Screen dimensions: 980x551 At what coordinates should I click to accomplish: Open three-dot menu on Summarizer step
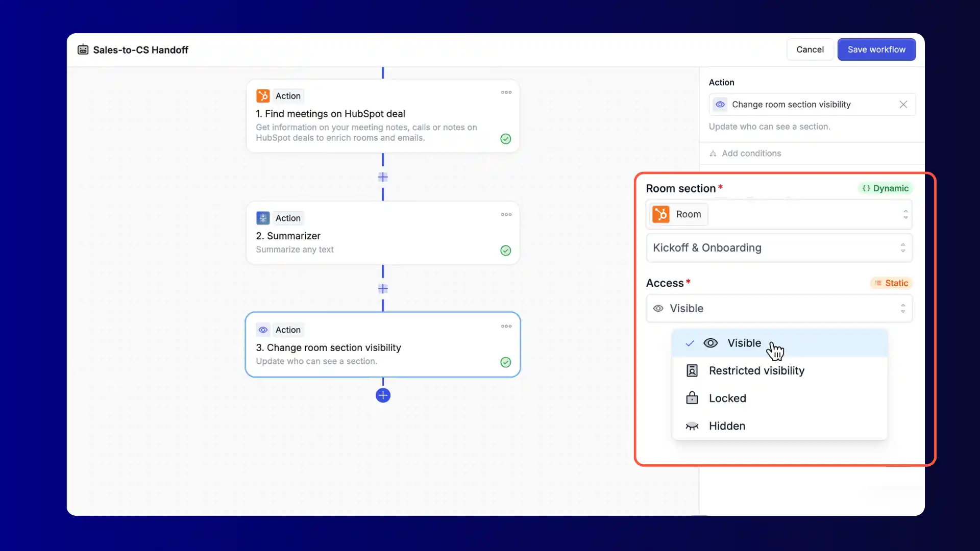pyautogui.click(x=506, y=215)
